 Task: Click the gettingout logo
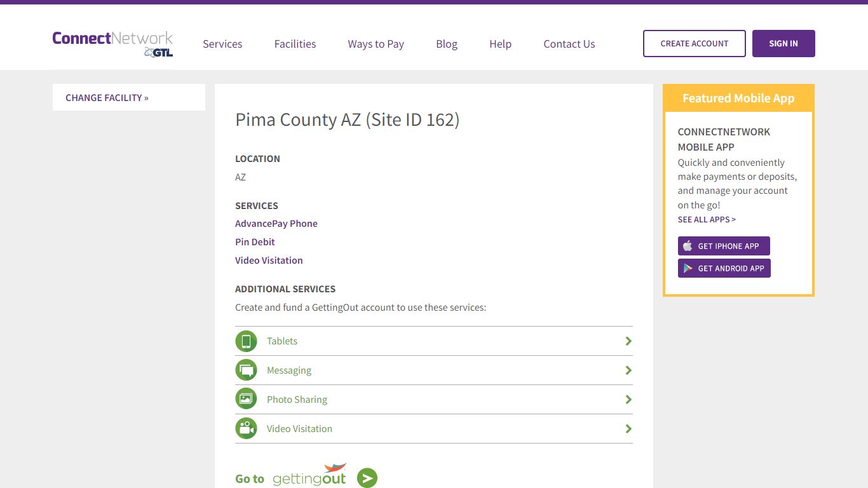click(309, 475)
